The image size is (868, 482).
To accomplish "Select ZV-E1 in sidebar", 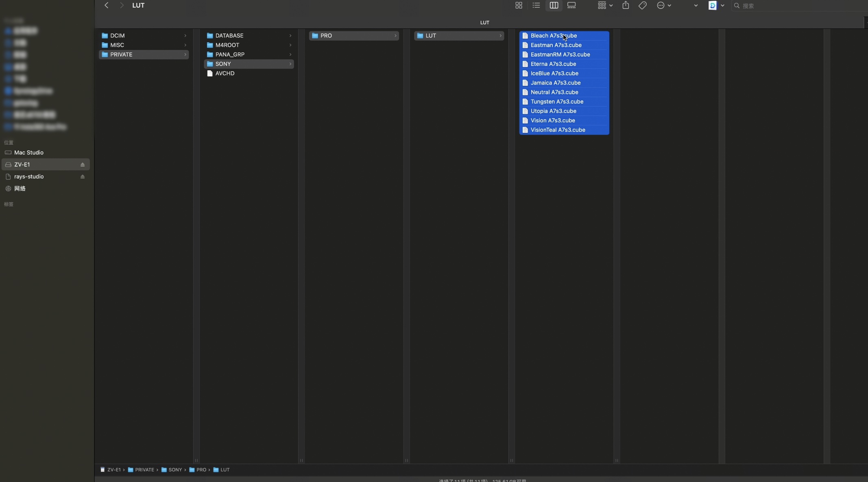I will [x=45, y=165].
